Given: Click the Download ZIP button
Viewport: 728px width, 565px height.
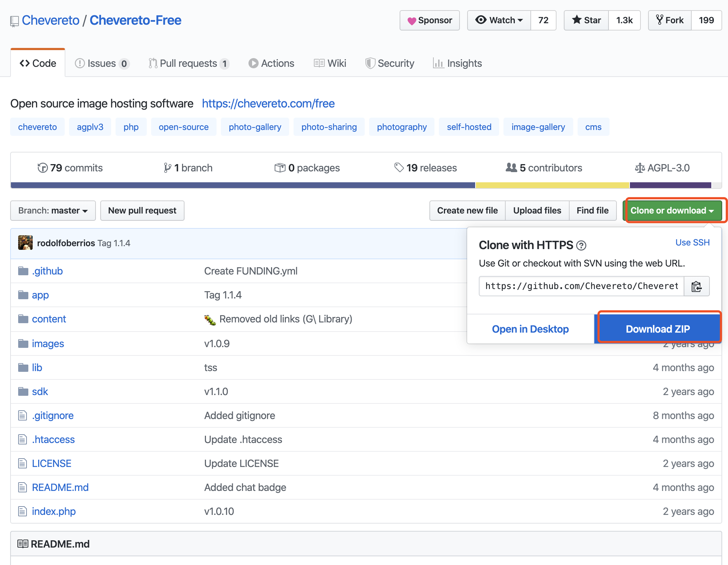Looking at the screenshot, I should pyautogui.click(x=658, y=329).
